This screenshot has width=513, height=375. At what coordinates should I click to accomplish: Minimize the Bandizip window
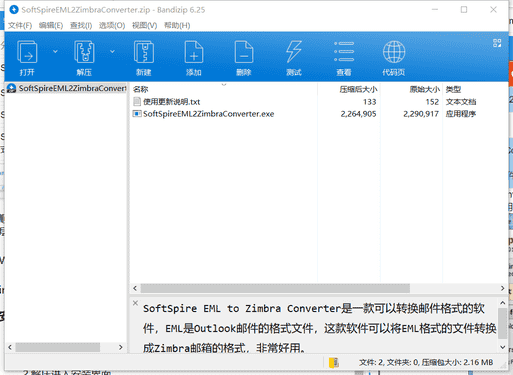tap(435, 10)
